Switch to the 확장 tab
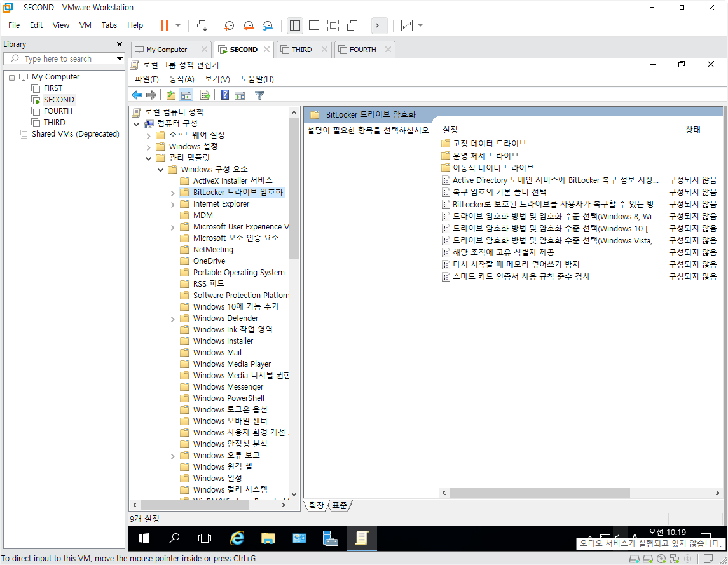Image resolution: width=728 pixels, height=565 pixels. 316,505
